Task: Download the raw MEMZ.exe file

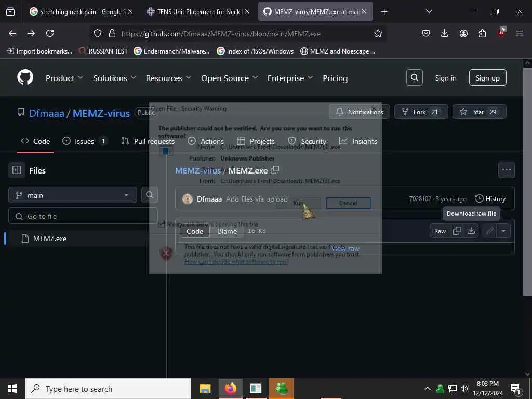Action: point(471,231)
